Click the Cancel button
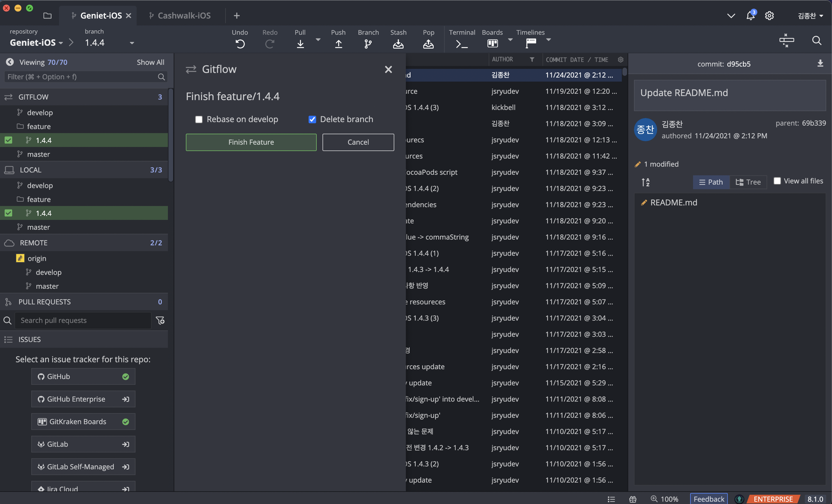 pos(358,142)
